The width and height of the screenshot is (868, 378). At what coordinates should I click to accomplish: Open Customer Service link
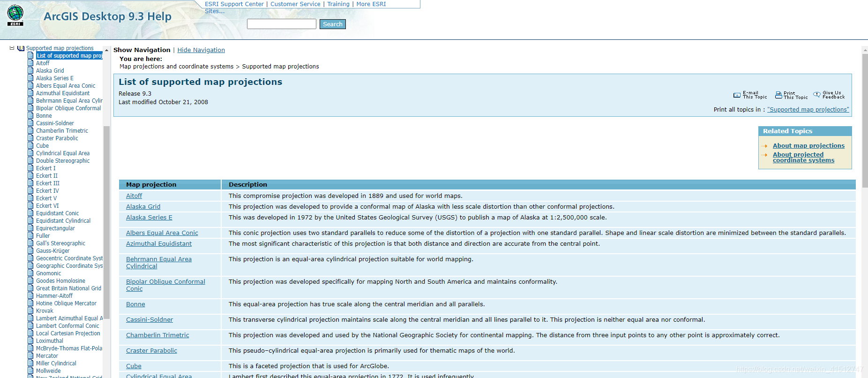(x=295, y=4)
